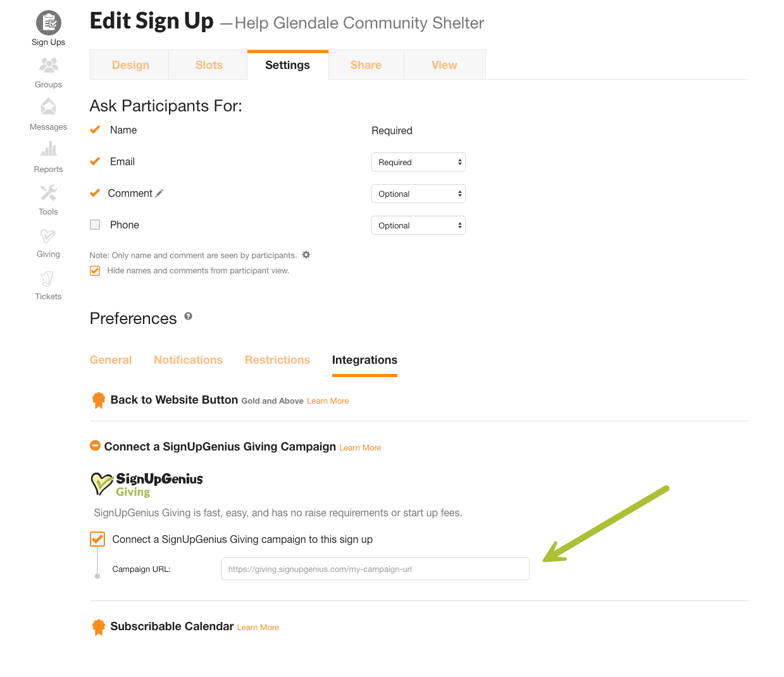
Task: Open participant visibility settings with the gear icon
Action: click(306, 254)
